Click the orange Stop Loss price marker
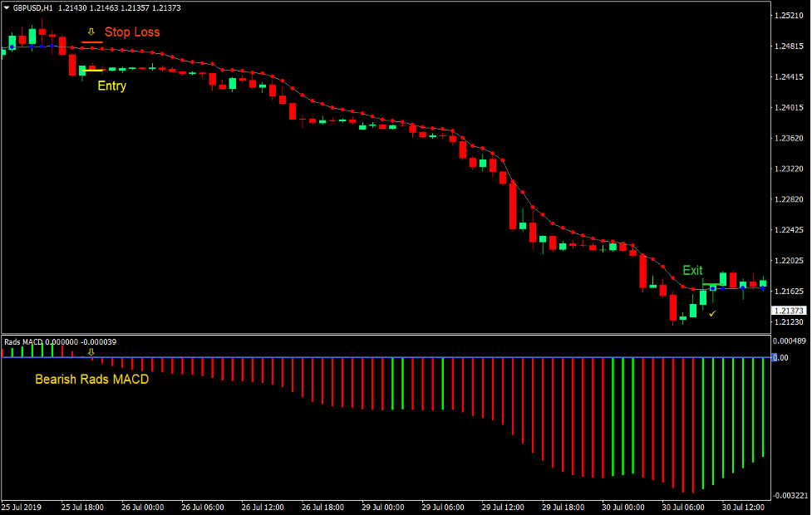Image resolution: width=812 pixels, height=515 pixels. [x=92, y=42]
